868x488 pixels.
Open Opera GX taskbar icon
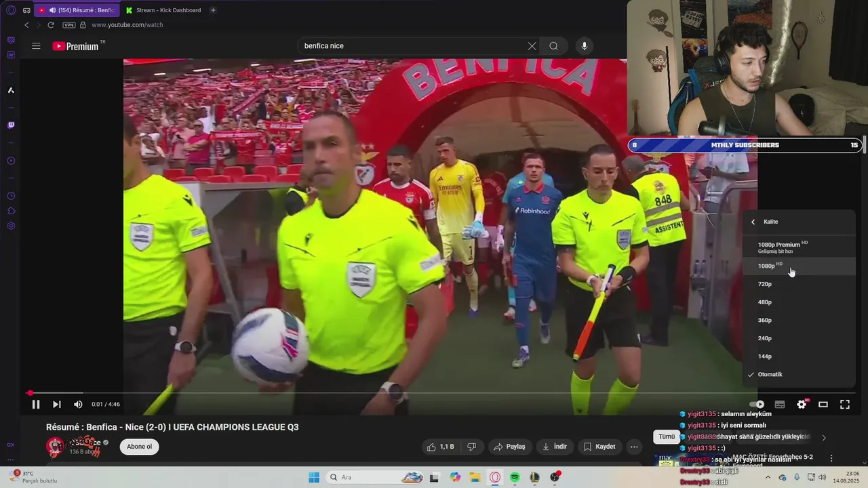click(495, 477)
